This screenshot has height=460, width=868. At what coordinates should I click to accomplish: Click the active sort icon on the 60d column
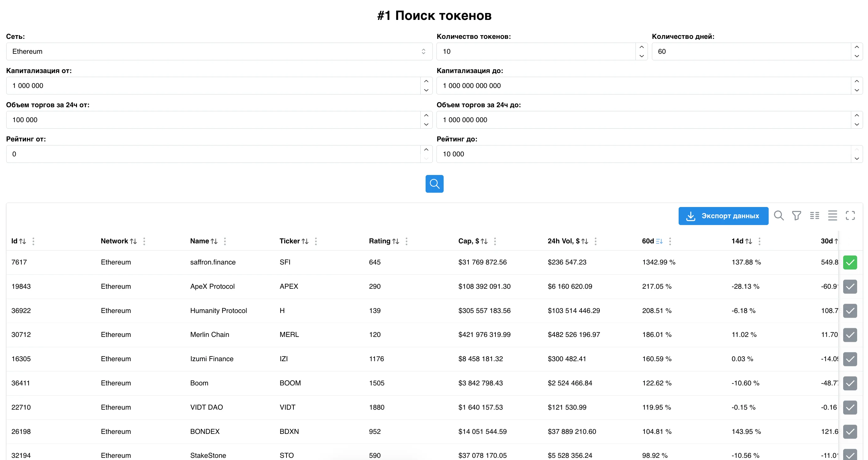pyautogui.click(x=660, y=241)
